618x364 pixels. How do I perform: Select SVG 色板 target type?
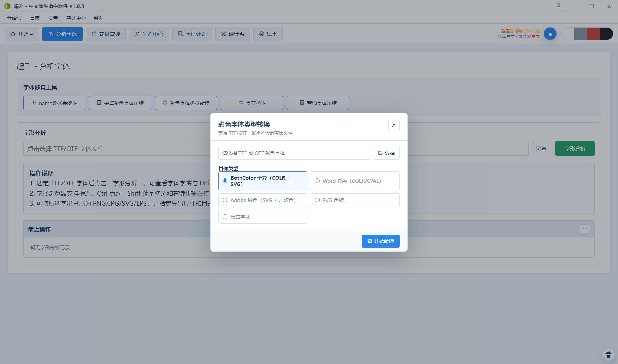355,200
